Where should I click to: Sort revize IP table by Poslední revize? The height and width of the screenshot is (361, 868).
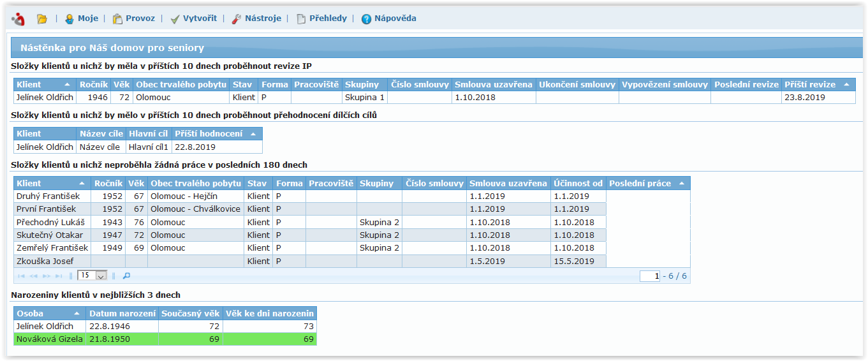(x=746, y=84)
